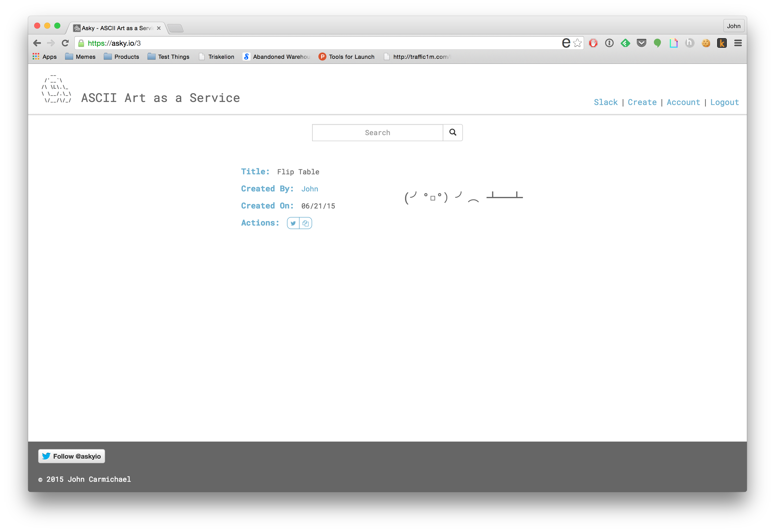Open the Hangouts extension icon
The height and width of the screenshot is (532, 775).
(657, 43)
